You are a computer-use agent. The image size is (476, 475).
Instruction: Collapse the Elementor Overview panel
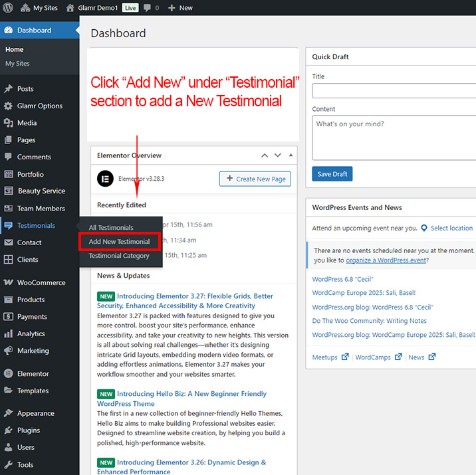pos(291,155)
